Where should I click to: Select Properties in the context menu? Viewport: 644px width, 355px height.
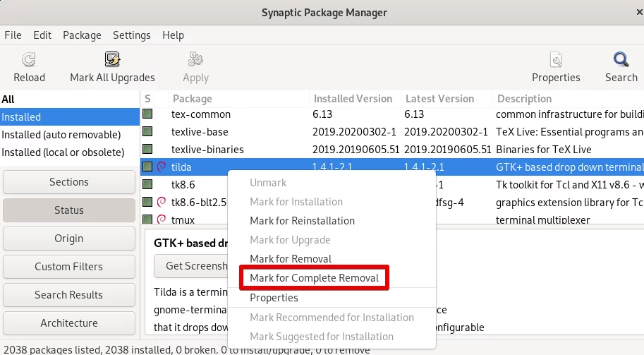tap(274, 298)
